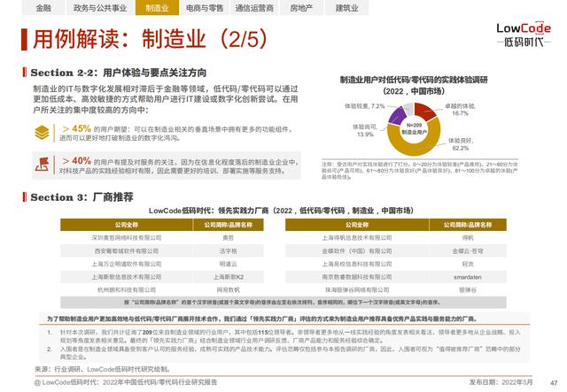Go to the 通信运营商 tab

pos(254,8)
